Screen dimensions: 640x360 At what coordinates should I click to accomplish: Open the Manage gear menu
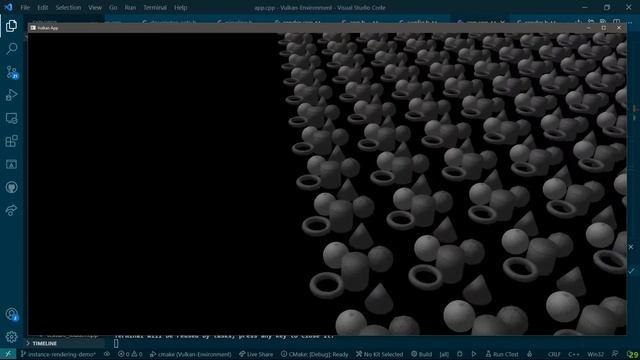(x=11, y=337)
